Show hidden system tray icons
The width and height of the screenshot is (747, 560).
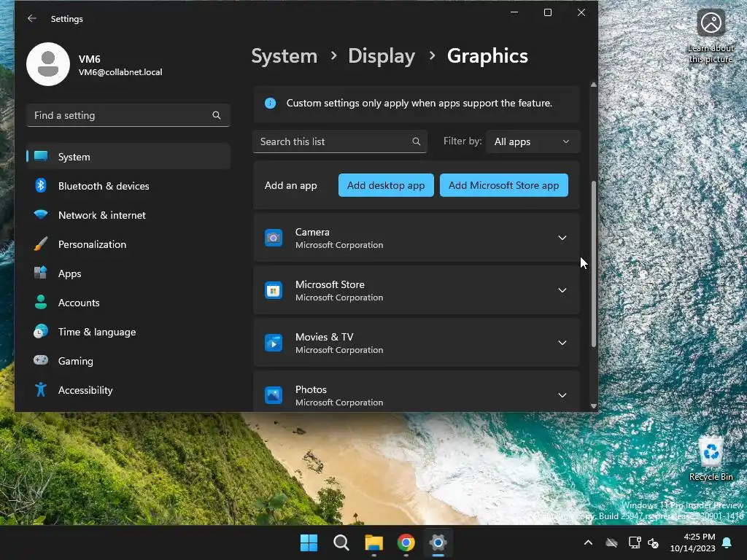coord(589,542)
